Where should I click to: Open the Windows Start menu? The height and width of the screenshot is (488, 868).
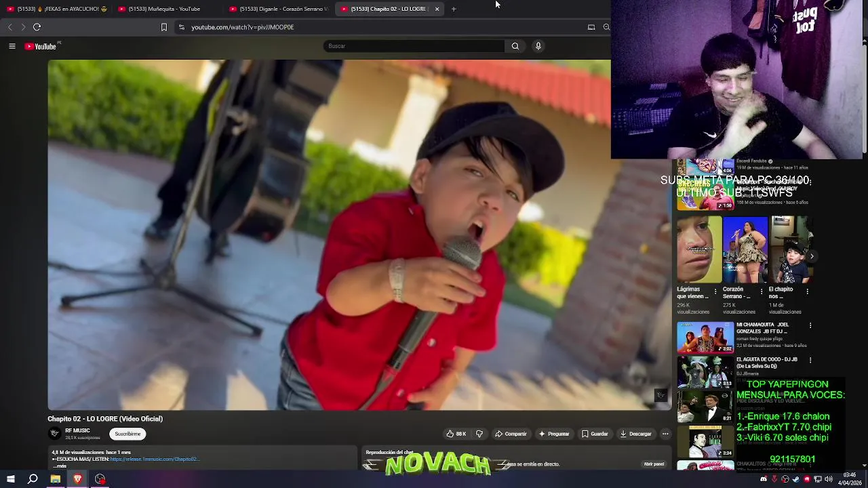click(10, 479)
